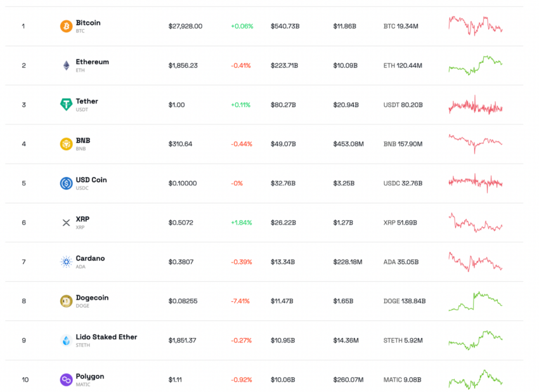Image resolution: width=539 pixels, height=392 pixels.
Task: Click the purple Polygon logo icon
Action: pyautogui.click(x=66, y=379)
